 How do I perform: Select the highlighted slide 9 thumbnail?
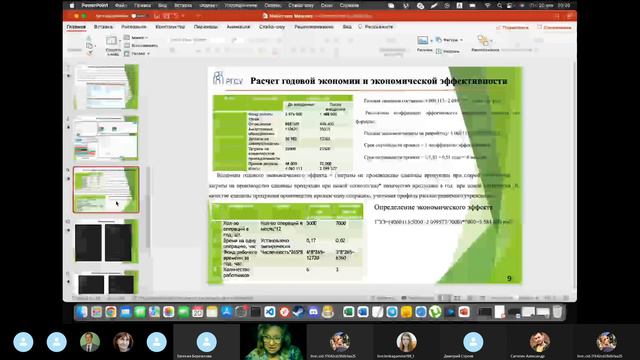[x=106, y=189]
